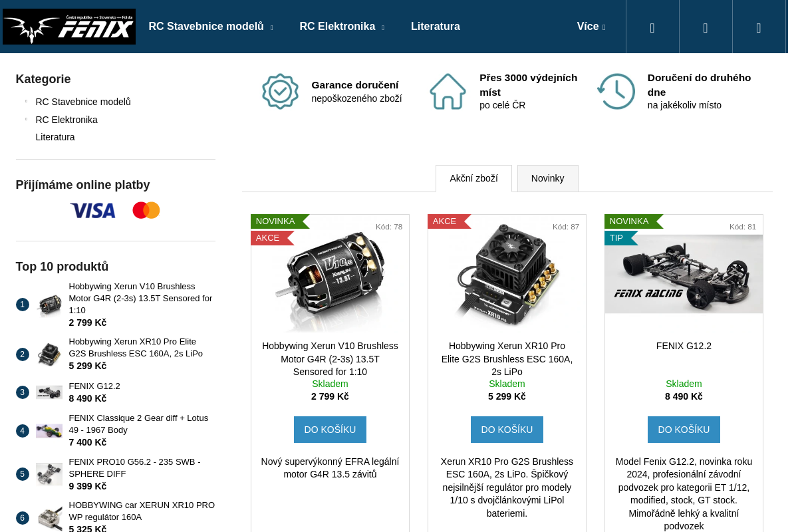Open Top 10 link HOBBYWING car XERUN XR10 PRO WP

tap(142, 511)
